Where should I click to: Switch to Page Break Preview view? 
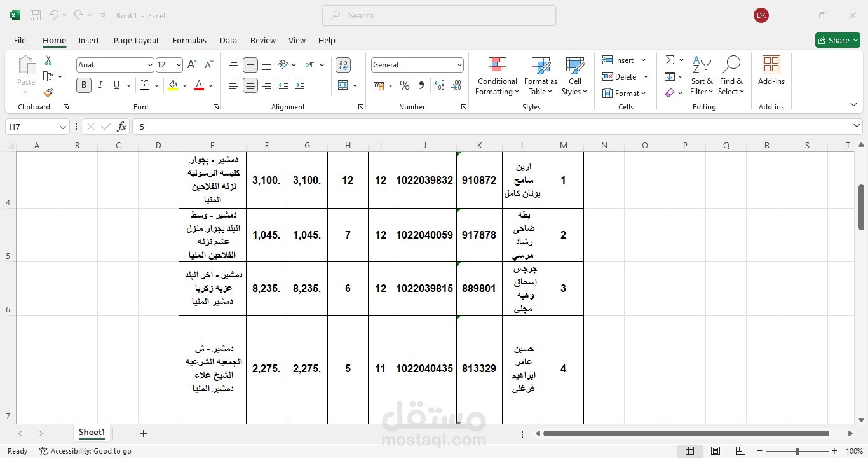(x=740, y=451)
